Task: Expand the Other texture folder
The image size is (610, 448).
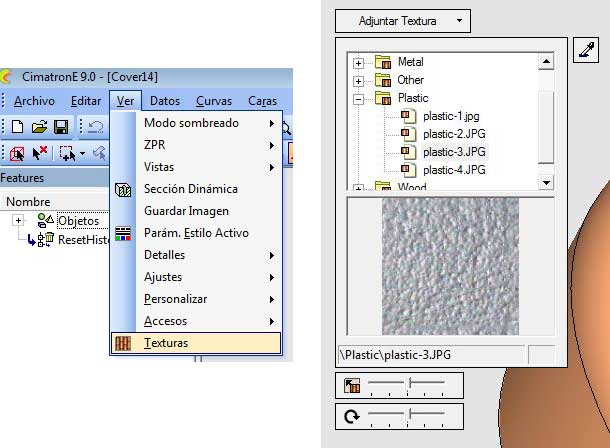Action: 359,80
